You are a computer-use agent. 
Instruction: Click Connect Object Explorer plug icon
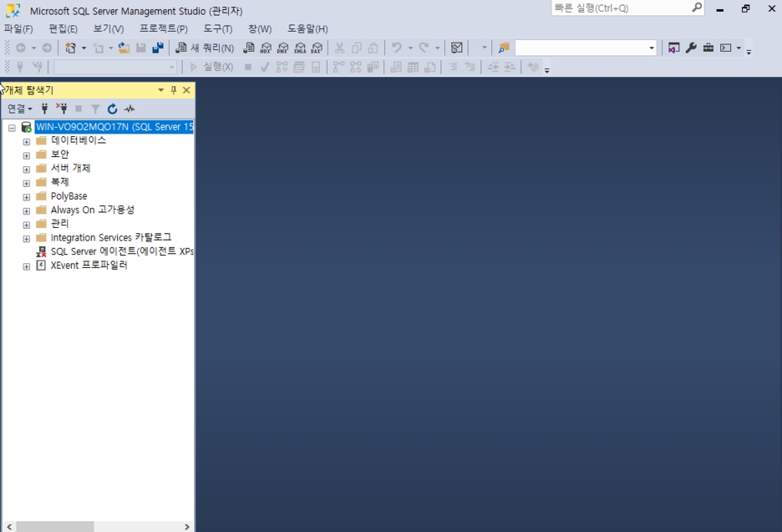pyautogui.click(x=44, y=109)
